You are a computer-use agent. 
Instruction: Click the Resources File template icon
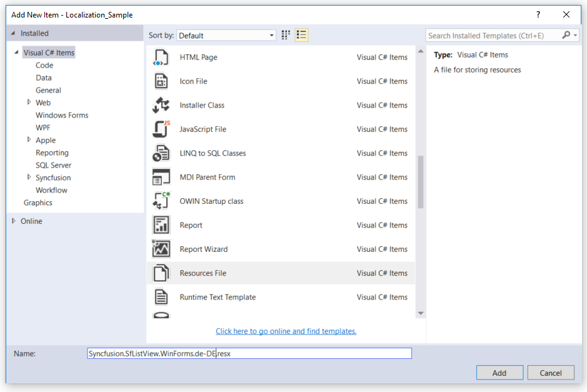point(161,273)
